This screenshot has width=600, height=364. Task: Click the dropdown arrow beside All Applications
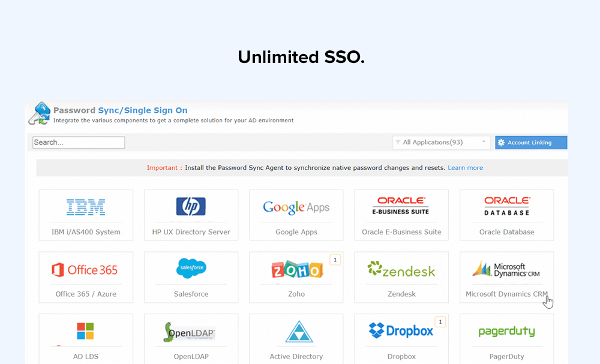click(x=484, y=142)
